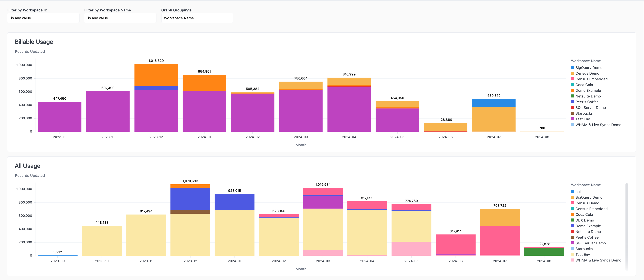Click null swatch in All Usage legend
The width and height of the screenshot is (644, 280).
pos(572,192)
